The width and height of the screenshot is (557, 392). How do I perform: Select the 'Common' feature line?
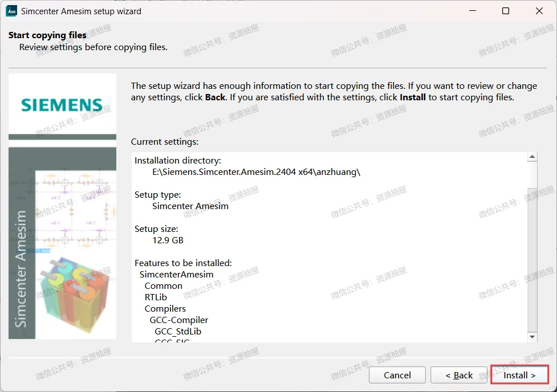163,285
